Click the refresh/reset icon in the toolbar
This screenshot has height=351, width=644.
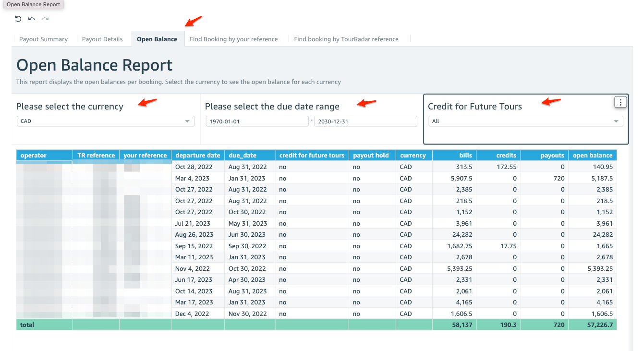[x=18, y=19]
